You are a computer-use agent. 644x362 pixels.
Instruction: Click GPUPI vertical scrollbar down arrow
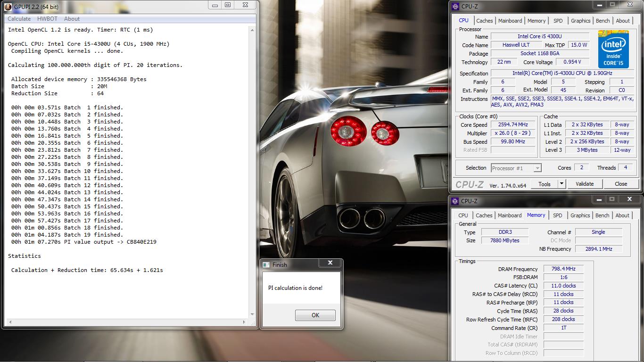tap(252, 314)
